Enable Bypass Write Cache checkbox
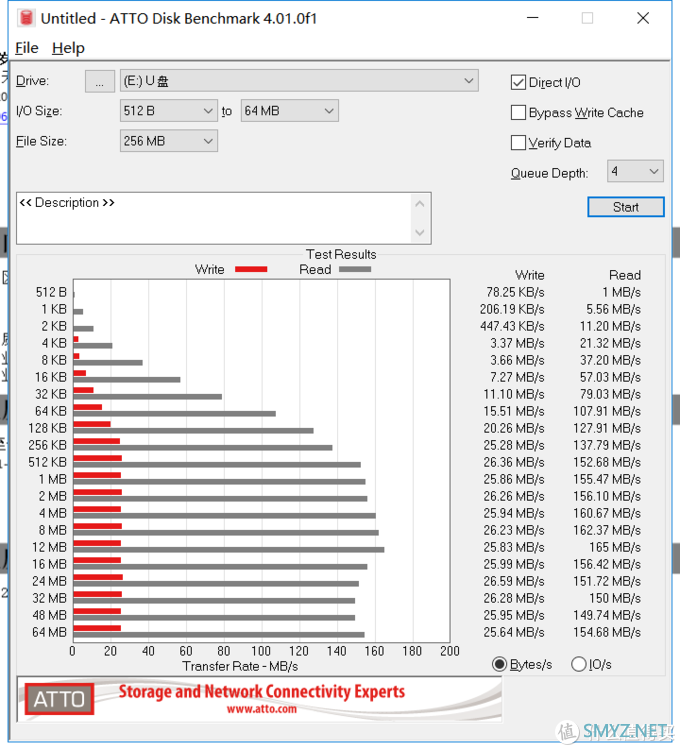This screenshot has height=750, width=680. point(518,112)
